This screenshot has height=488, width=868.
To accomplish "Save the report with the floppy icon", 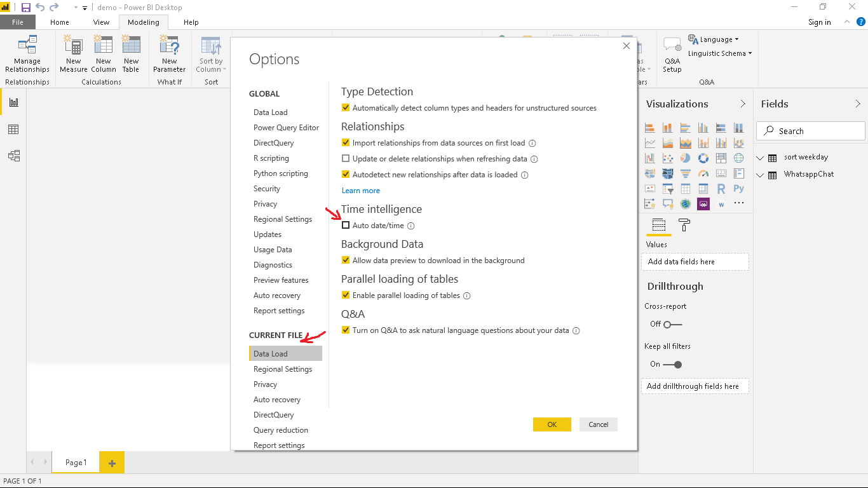I will pyautogui.click(x=26, y=8).
